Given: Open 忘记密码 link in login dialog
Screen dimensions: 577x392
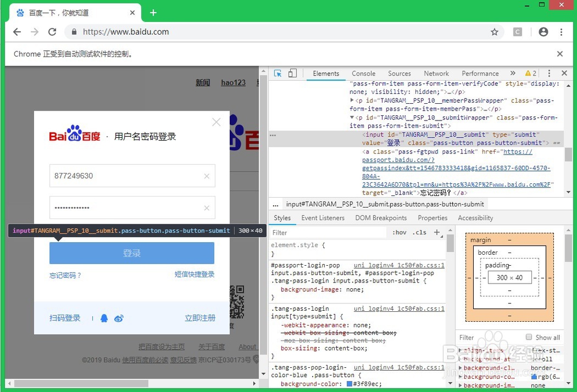Looking at the screenshot, I should click(x=66, y=276).
